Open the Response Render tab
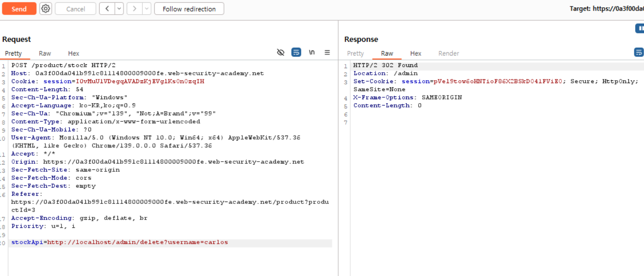Viewport: 644px width, 276px height. click(x=448, y=53)
